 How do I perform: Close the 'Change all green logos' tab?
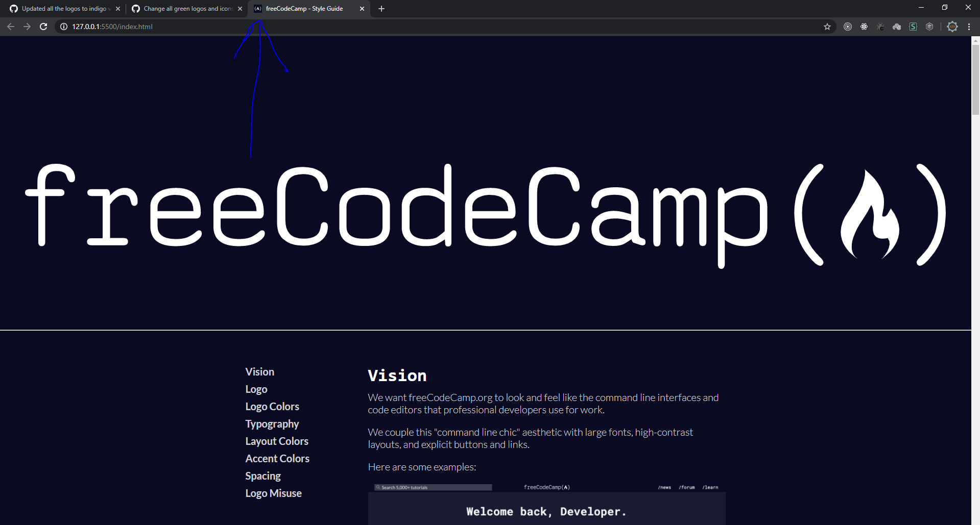[240, 9]
